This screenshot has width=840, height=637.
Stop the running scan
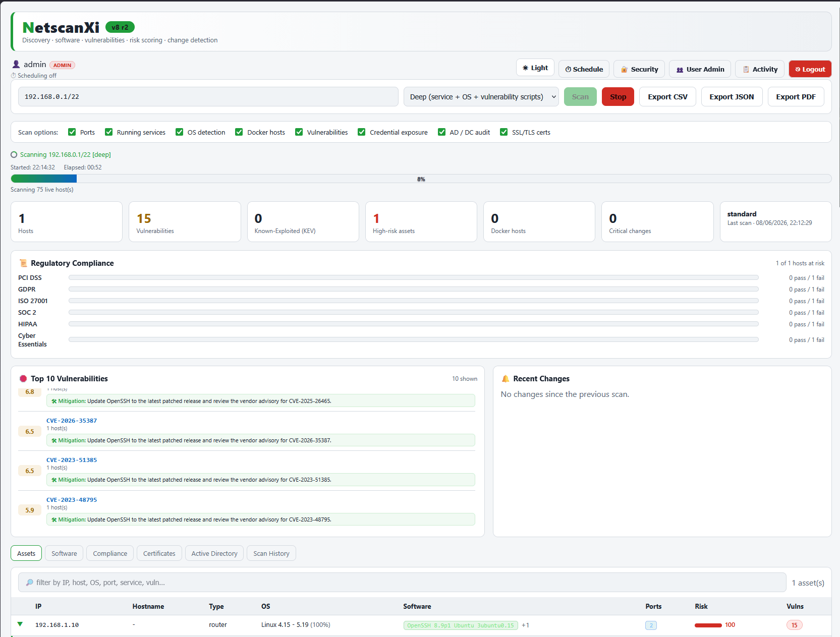[618, 97]
